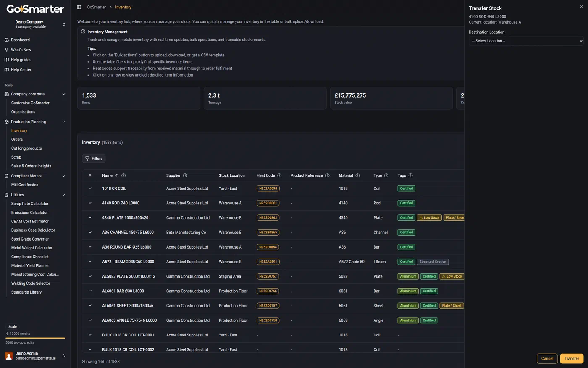Viewport: 588px width, 368px height.
Task: Open Scrap Rate Calculator
Action: point(30,204)
